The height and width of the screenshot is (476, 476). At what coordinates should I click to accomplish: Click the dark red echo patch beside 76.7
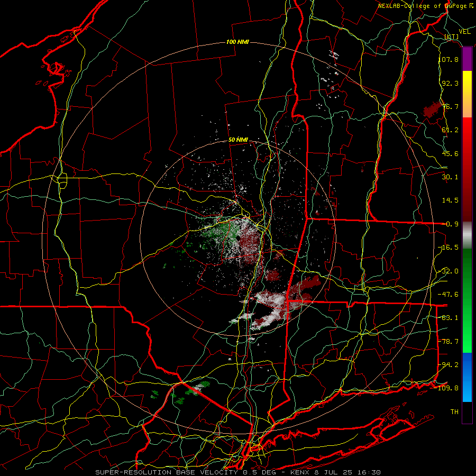point(434,109)
